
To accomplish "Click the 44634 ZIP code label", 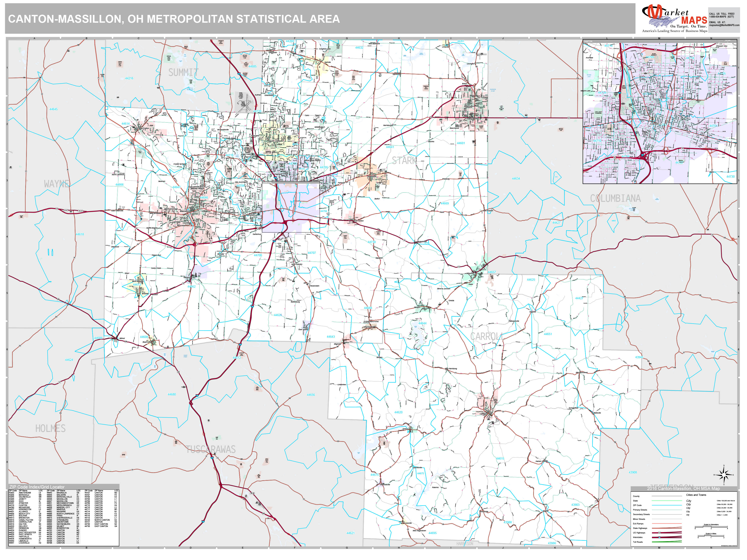I will click(516, 179).
